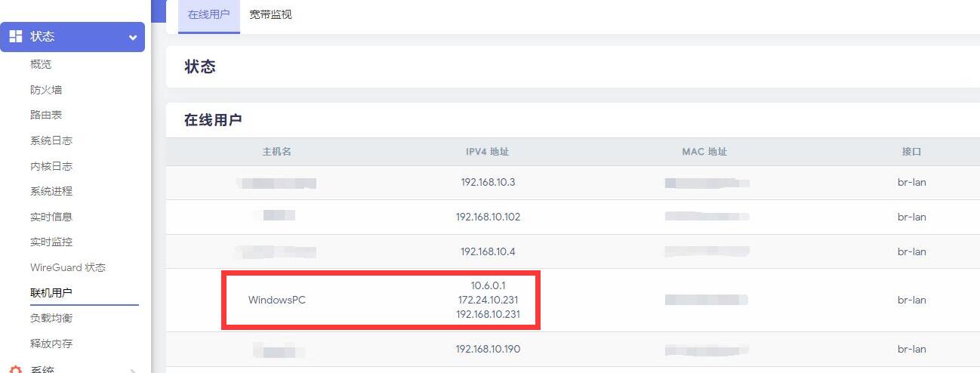Switch to the 宽带监视 tab
Image resolution: width=980 pixels, height=373 pixels.
coord(270,15)
